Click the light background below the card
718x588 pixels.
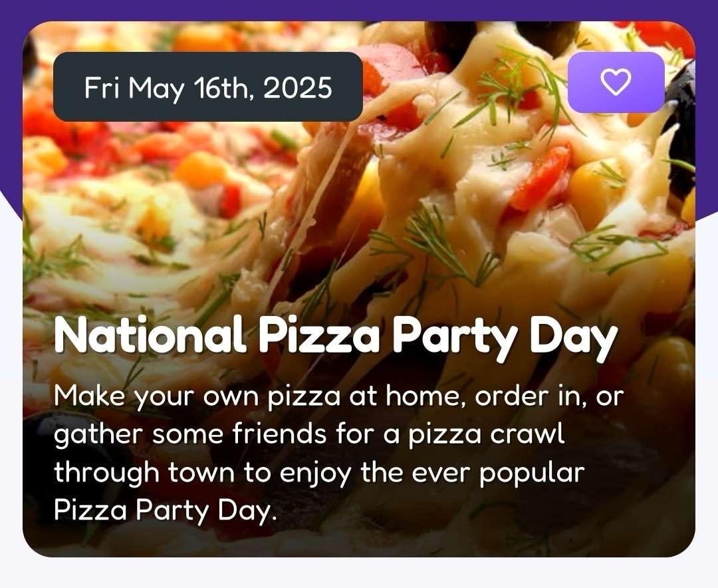[x=359, y=573]
